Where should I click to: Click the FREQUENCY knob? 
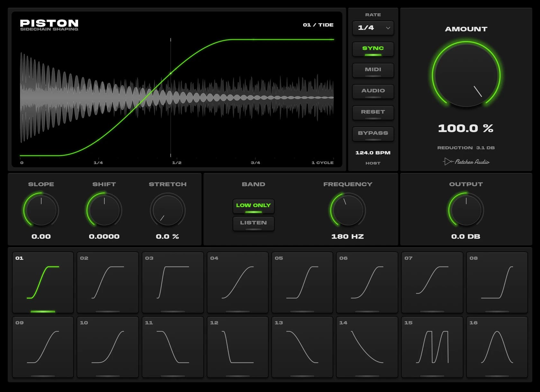(348, 210)
